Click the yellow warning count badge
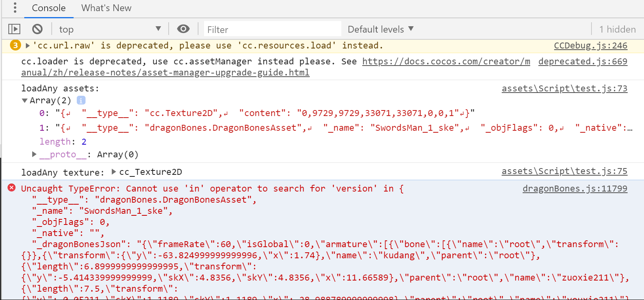 (x=15, y=45)
